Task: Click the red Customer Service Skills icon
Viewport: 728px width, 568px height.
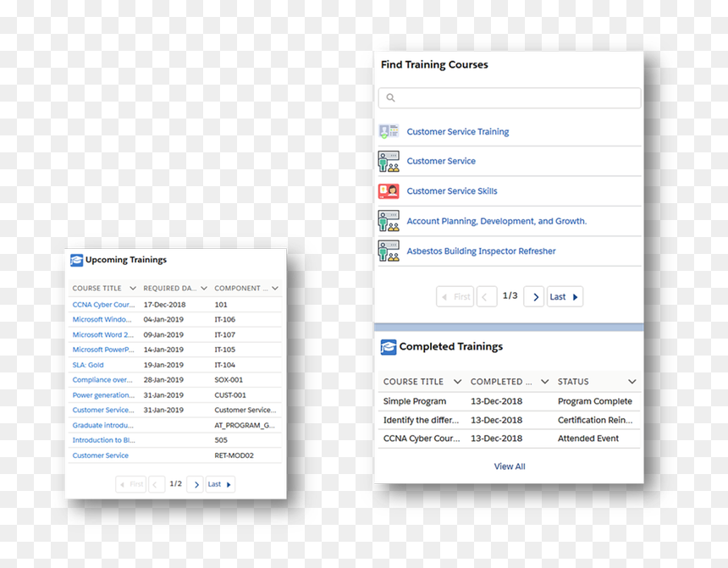Action: pos(389,190)
